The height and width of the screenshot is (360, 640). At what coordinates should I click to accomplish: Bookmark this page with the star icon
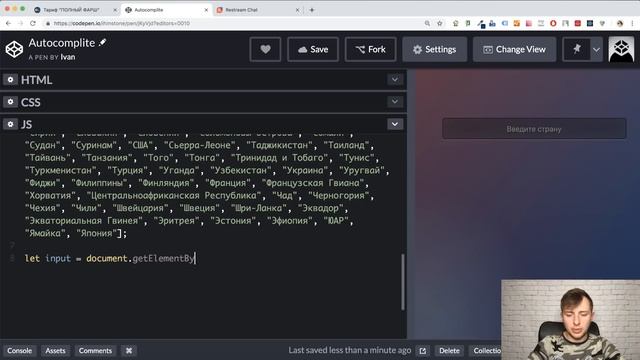pyautogui.click(x=440, y=23)
